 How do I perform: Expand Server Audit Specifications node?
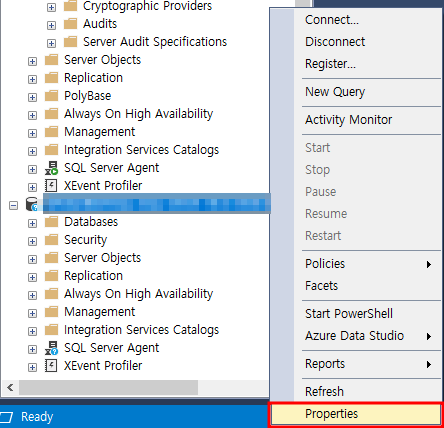click(51, 43)
